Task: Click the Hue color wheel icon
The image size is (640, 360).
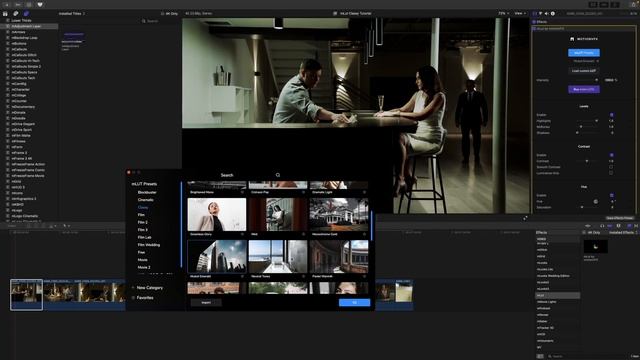Action: [596, 202]
